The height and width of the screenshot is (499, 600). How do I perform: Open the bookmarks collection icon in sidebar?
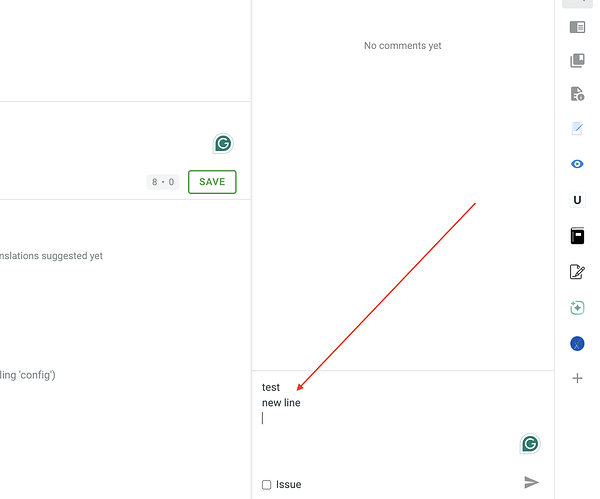(577, 60)
